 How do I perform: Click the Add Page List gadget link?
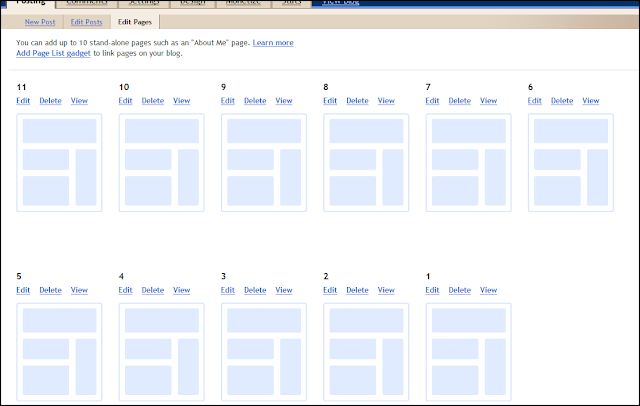tap(53, 53)
